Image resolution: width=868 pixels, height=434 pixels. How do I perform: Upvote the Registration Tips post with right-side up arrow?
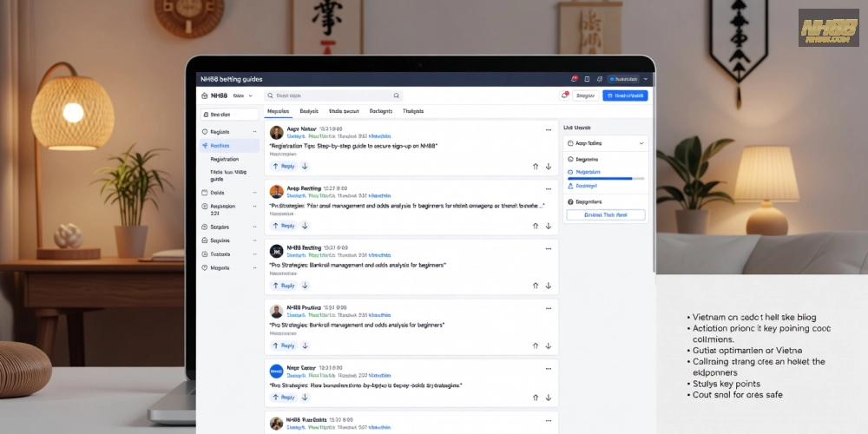click(x=536, y=166)
